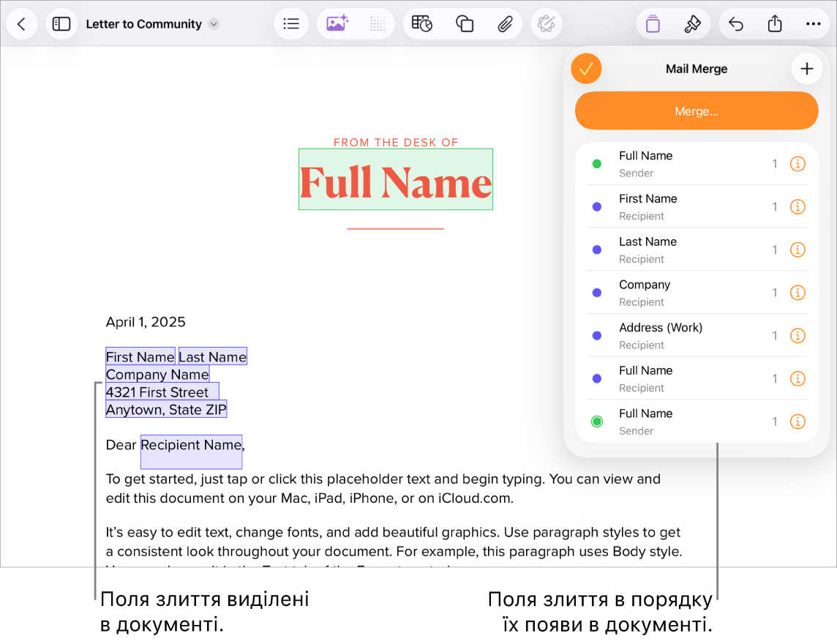This screenshot has width=837, height=644.
Task: Select the Company Recipient row
Action: coord(696,293)
